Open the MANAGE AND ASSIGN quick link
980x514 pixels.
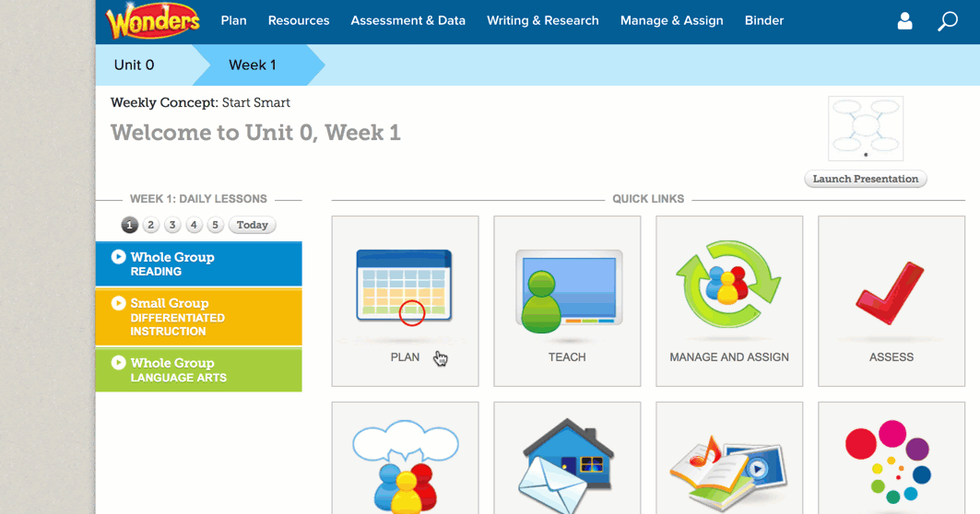click(x=729, y=301)
